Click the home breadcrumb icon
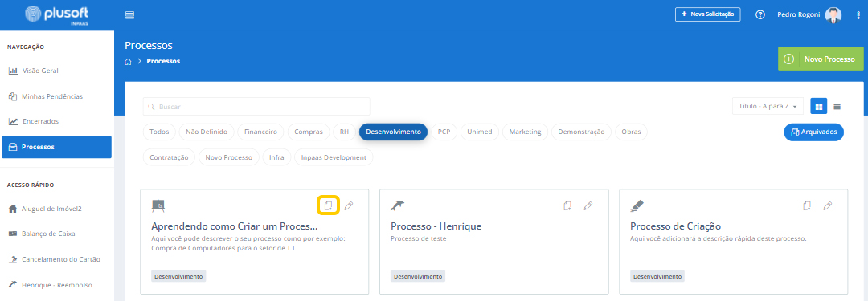 click(x=128, y=62)
